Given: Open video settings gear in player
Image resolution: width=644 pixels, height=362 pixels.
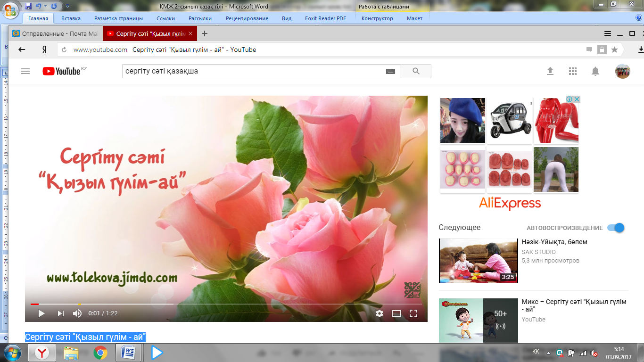Looking at the screenshot, I should click(x=380, y=313).
